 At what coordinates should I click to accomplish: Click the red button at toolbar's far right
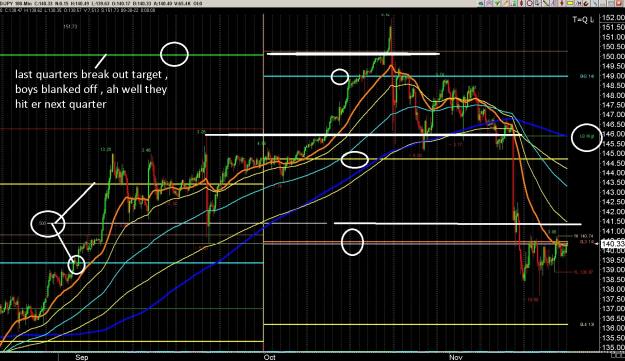619,3
